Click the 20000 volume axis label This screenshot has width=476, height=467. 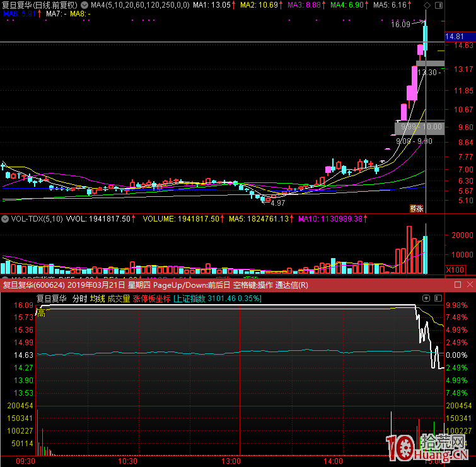click(462, 235)
